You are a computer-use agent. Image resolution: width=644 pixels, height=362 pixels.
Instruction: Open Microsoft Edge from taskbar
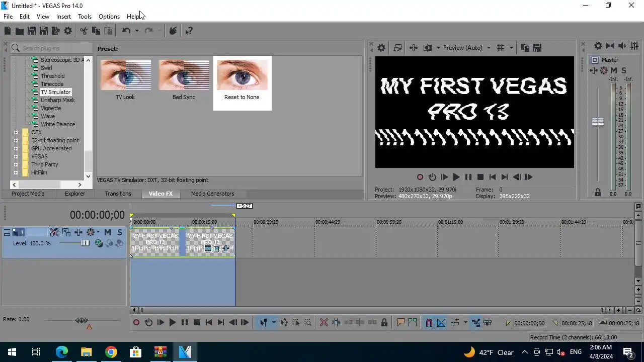point(62,352)
